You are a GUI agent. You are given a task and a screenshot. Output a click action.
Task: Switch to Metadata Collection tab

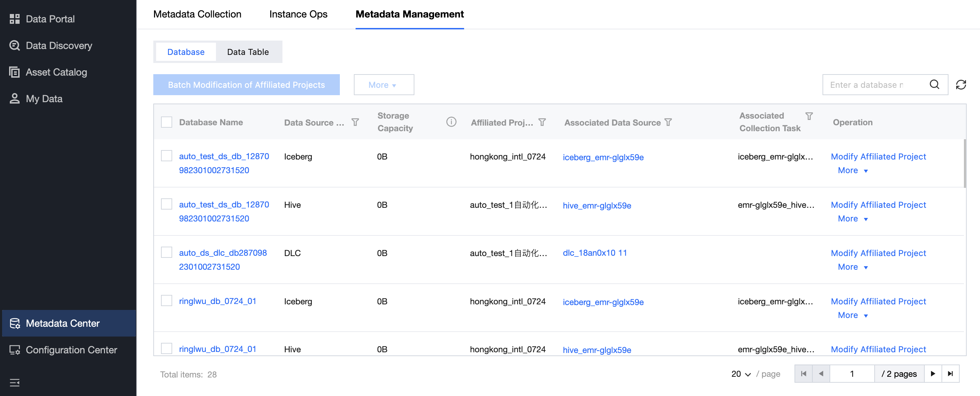tap(197, 14)
